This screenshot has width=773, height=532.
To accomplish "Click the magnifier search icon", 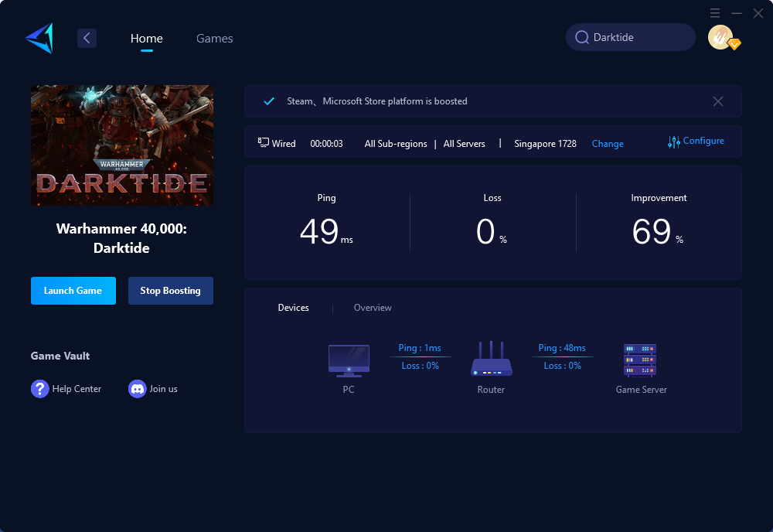I will [x=582, y=37].
